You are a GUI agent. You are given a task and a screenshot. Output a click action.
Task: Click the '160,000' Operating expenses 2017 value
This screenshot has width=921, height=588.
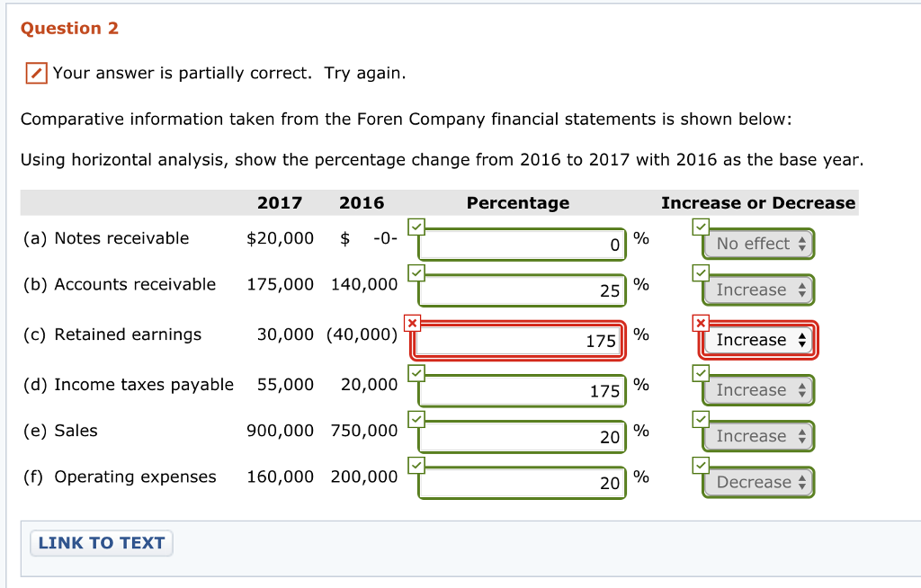pyautogui.click(x=281, y=477)
